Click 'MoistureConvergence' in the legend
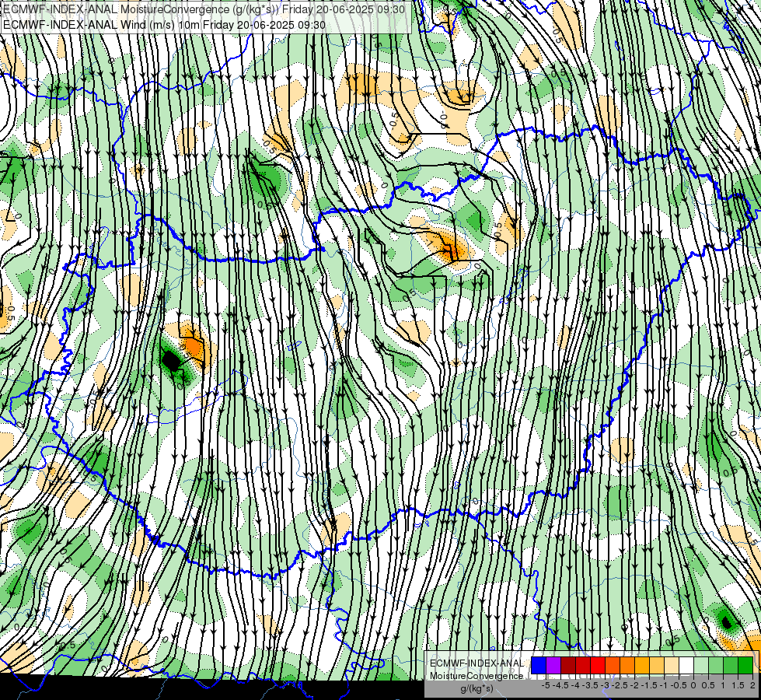Image resolution: width=761 pixels, height=700 pixels. click(x=476, y=676)
